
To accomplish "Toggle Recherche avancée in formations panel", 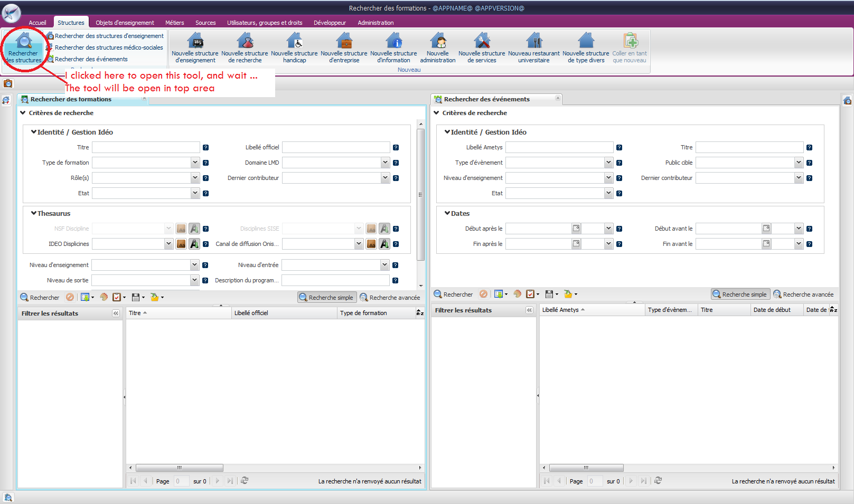I will pyautogui.click(x=390, y=298).
